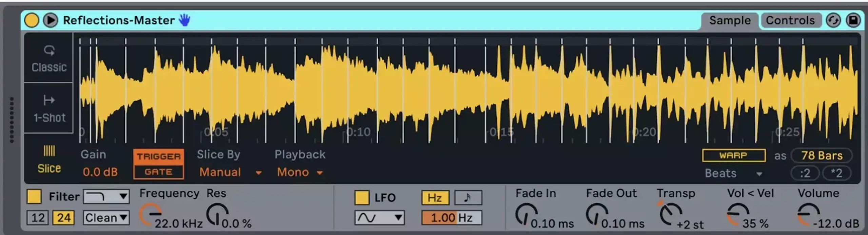Click the :2 halve tempo button
The height and width of the screenshot is (235, 868).
point(805,173)
